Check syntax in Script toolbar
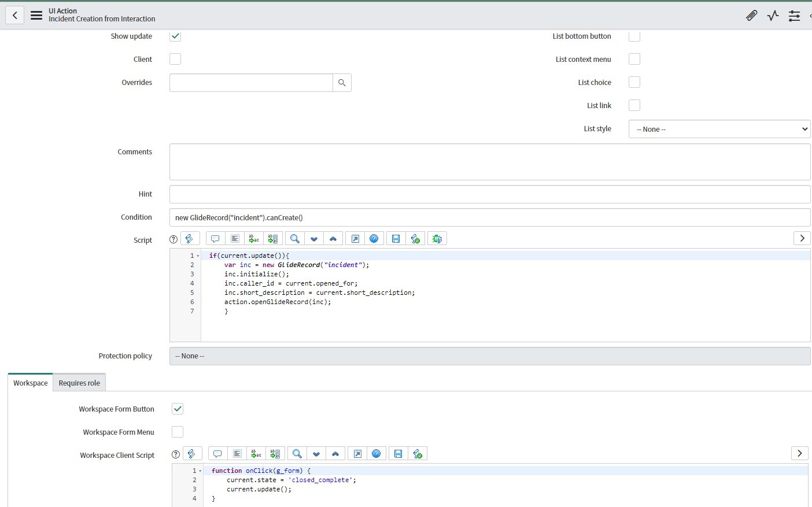Screen dimensions: 812x507 click(x=415, y=239)
